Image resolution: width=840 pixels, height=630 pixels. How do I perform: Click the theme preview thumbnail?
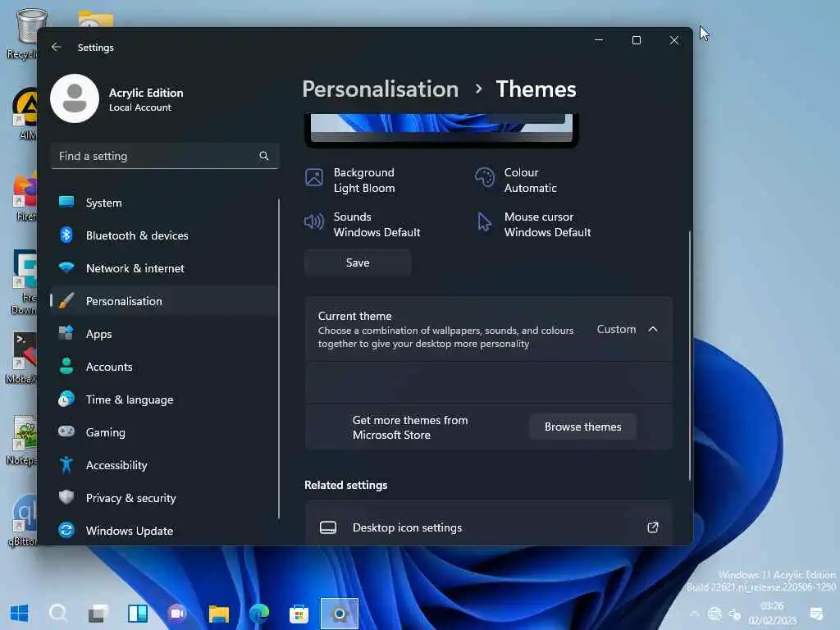441,129
